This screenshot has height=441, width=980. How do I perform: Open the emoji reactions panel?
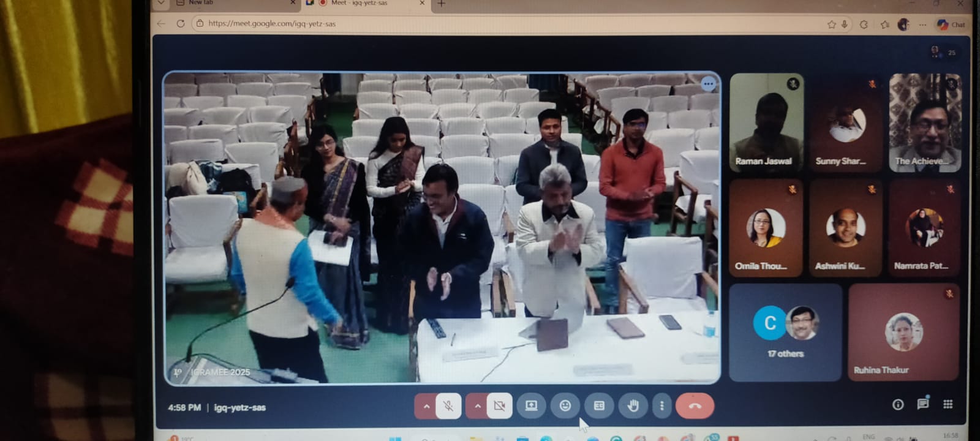coord(565,405)
